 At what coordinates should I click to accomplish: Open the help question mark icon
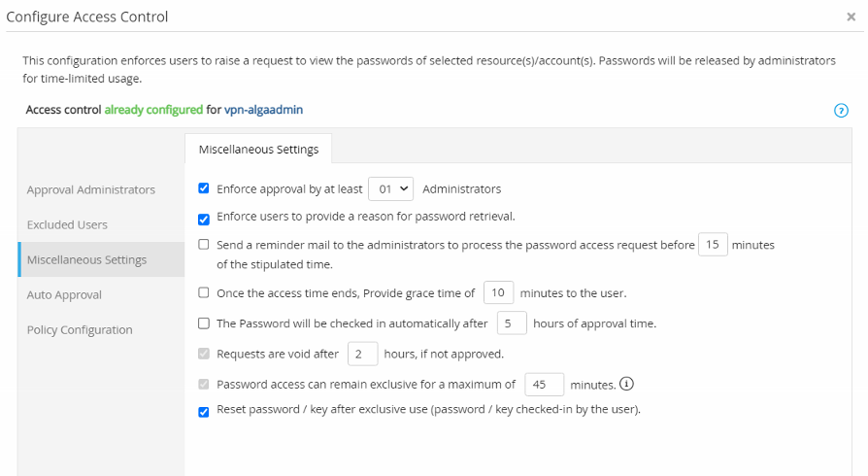coord(841,111)
